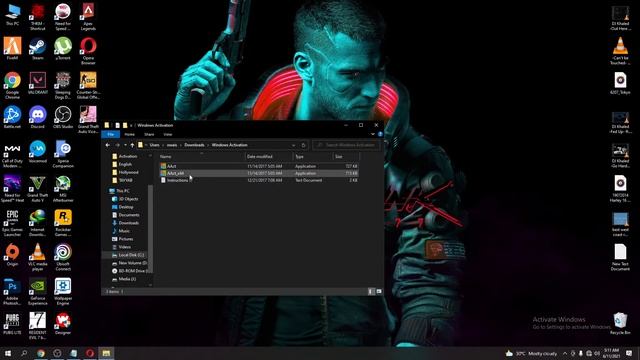Switch to the Home ribbon tab

tap(129, 134)
